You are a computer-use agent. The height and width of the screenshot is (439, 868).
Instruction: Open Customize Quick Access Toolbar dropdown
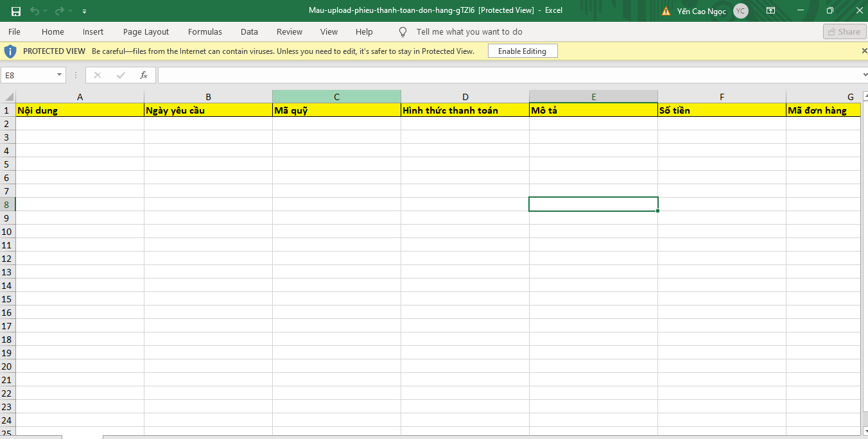[x=85, y=11]
